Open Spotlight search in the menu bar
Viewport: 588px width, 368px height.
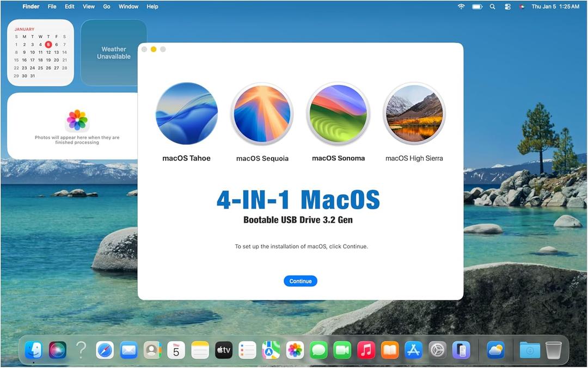(x=492, y=7)
